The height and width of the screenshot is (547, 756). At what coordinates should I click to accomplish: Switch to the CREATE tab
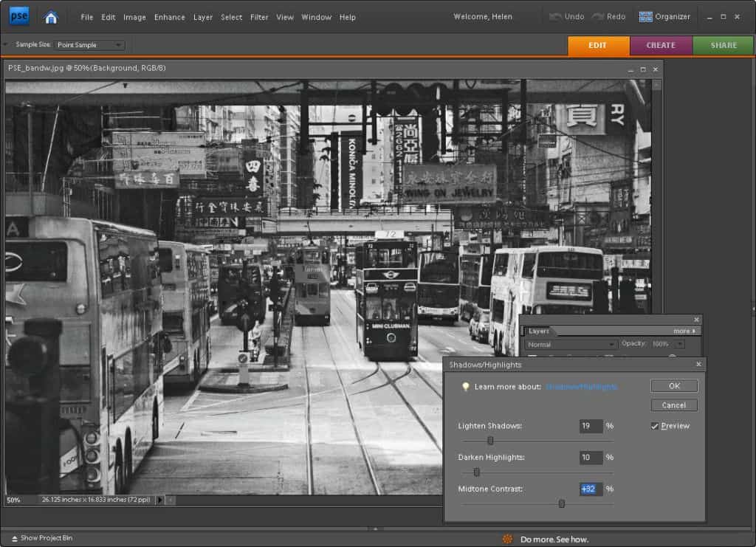661,45
